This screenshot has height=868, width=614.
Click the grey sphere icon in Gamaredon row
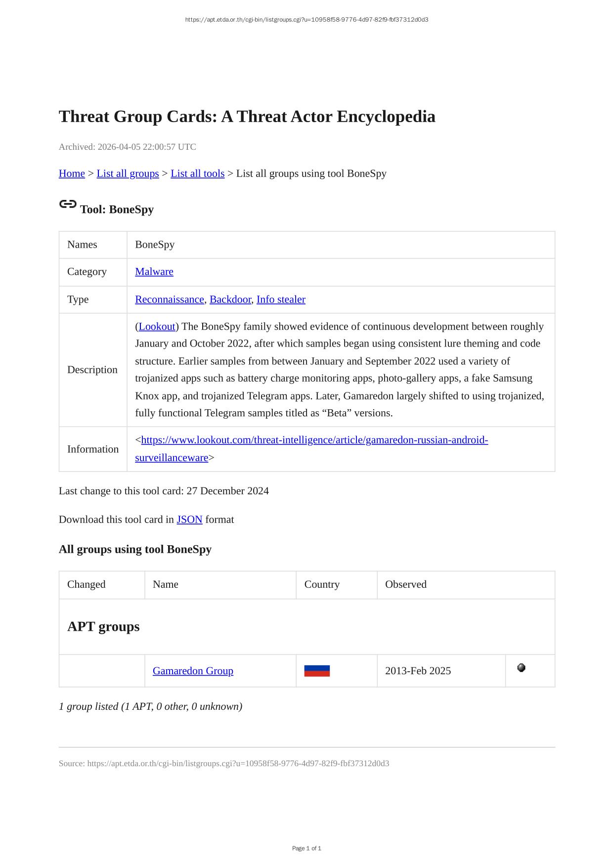(x=521, y=668)
